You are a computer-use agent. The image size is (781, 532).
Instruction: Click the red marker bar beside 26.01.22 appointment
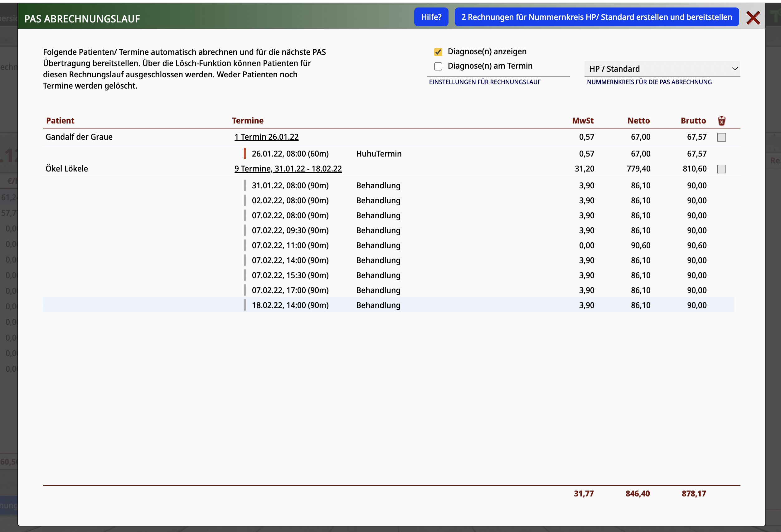(x=245, y=154)
